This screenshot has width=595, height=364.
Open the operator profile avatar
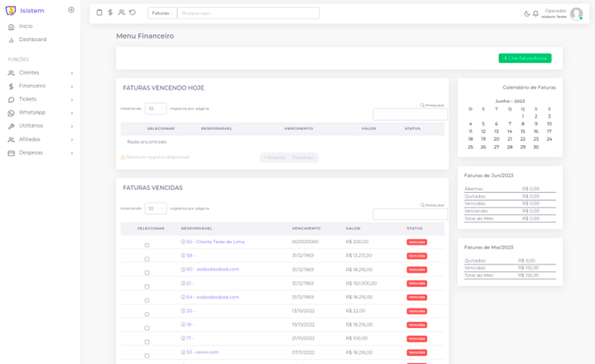click(576, 13)
